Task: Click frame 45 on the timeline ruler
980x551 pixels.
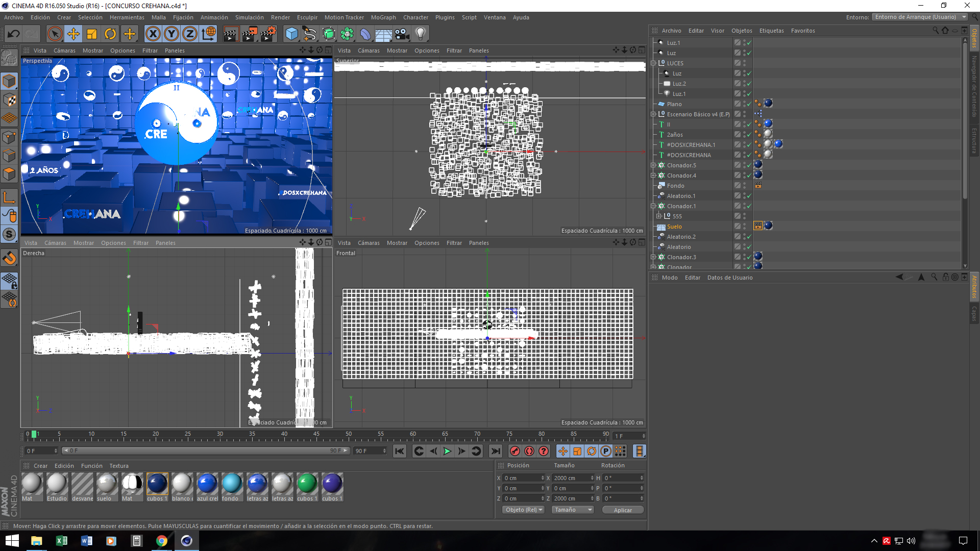Action: point(316,435)
